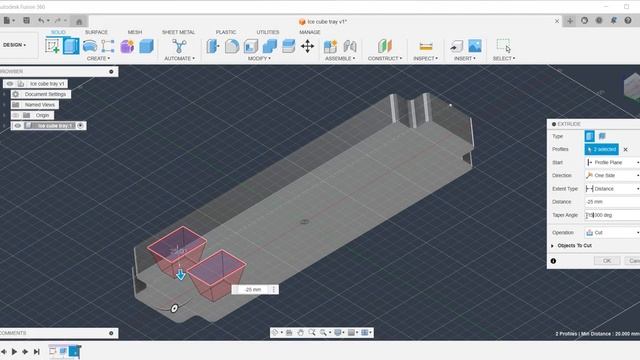This screenshot has height=360, width=640.
Task: Click the Pan hand icon in navigation bar
Action: coord(300,333)
